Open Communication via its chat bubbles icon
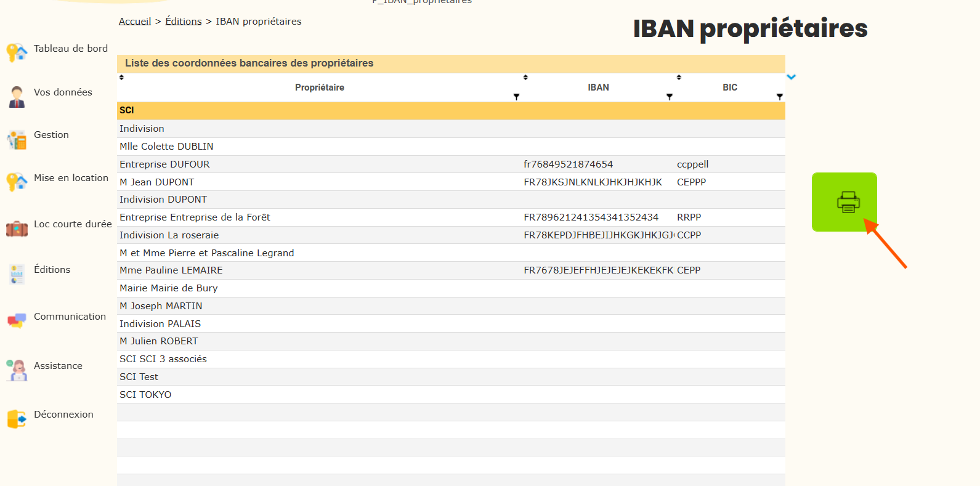Screen dimensions: 980x486 (17, 320)
